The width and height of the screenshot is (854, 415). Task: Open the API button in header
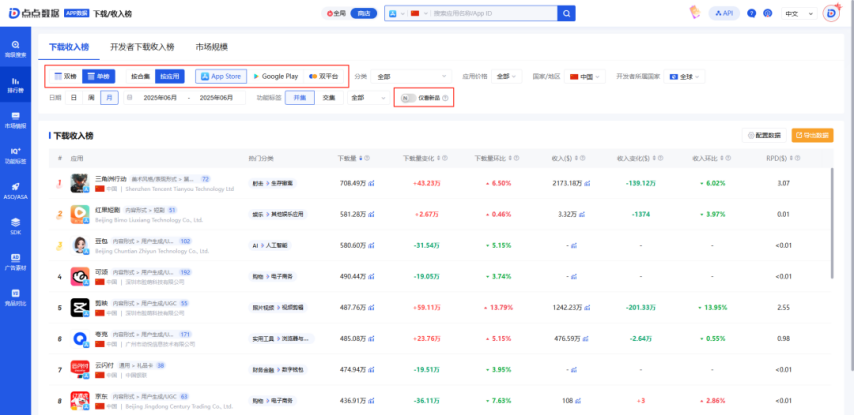coord(724,13)
